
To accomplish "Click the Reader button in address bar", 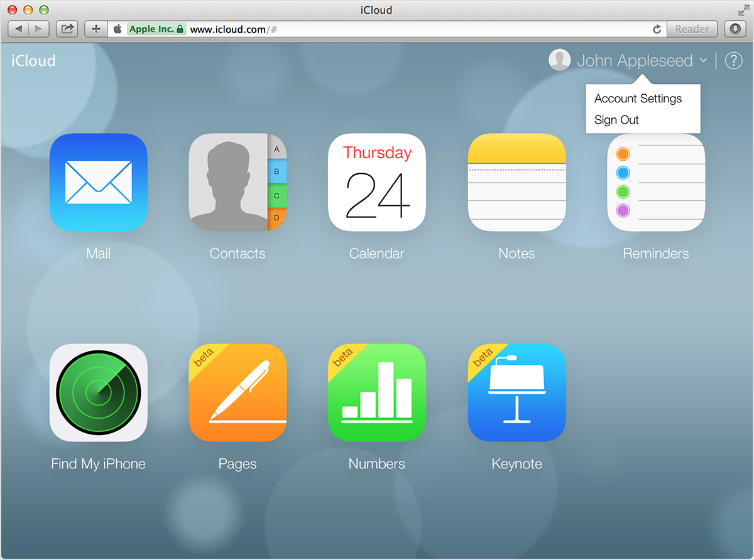I will (692, 29).
